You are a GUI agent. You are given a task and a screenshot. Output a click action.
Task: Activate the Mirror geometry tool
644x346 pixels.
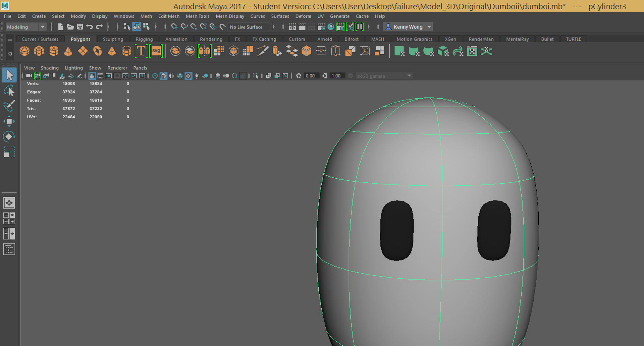(205, 51)
